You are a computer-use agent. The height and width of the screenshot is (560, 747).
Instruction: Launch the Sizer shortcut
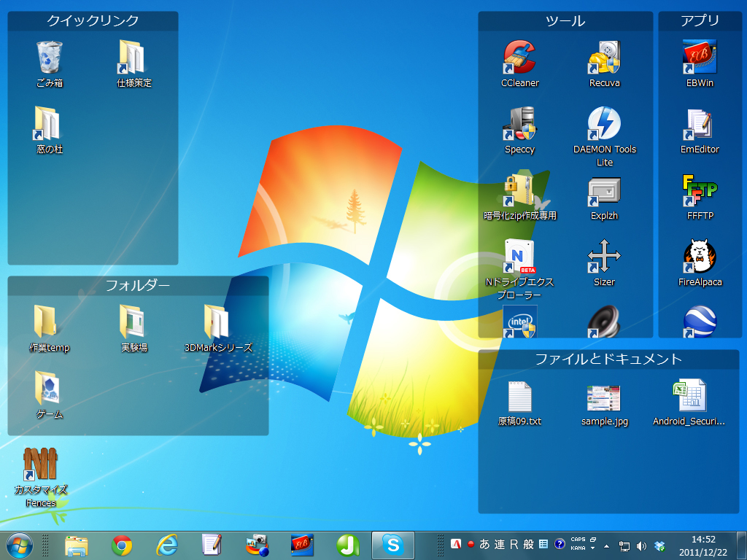[604, 262]
